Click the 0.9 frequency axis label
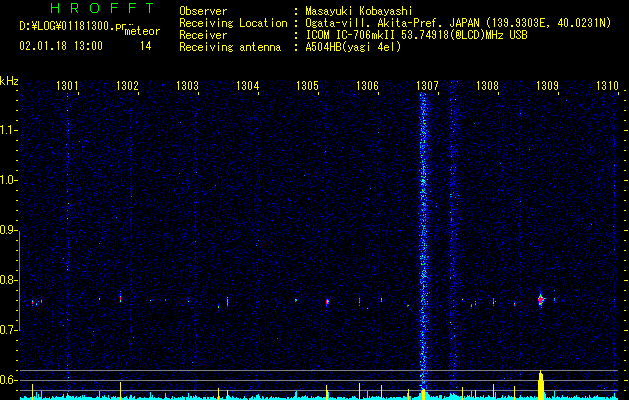This screenshot has width=629, height=400. [8, 230]
